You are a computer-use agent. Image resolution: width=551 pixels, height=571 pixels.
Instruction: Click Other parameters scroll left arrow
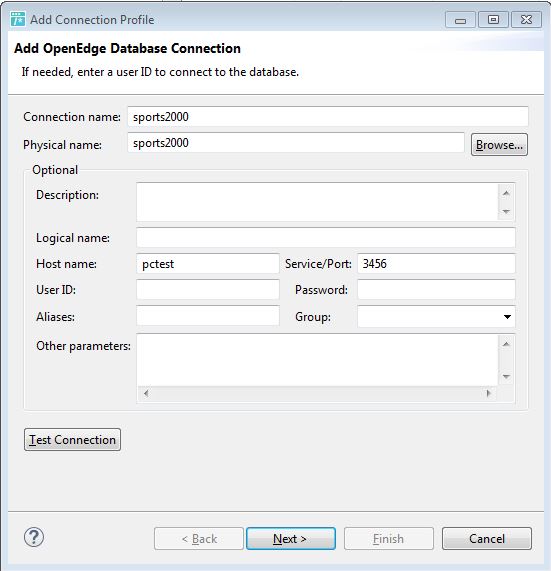pos(146,393)
